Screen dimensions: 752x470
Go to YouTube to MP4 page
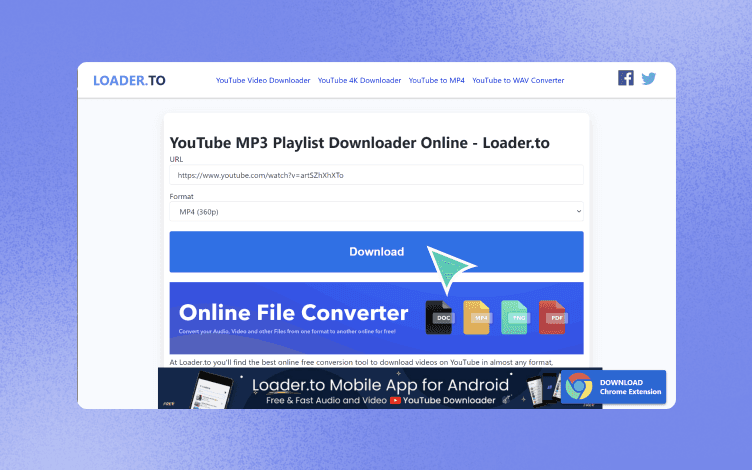click(x=436, y=81)
